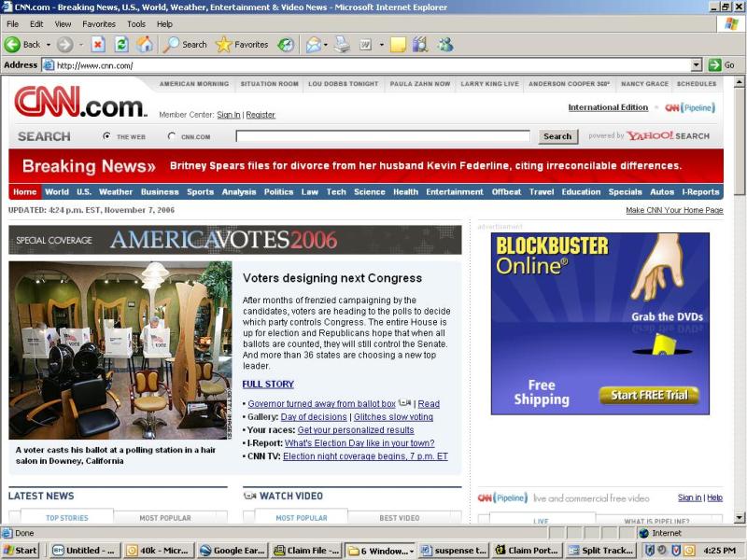Click Make CNN Your Home Page link

674,210
